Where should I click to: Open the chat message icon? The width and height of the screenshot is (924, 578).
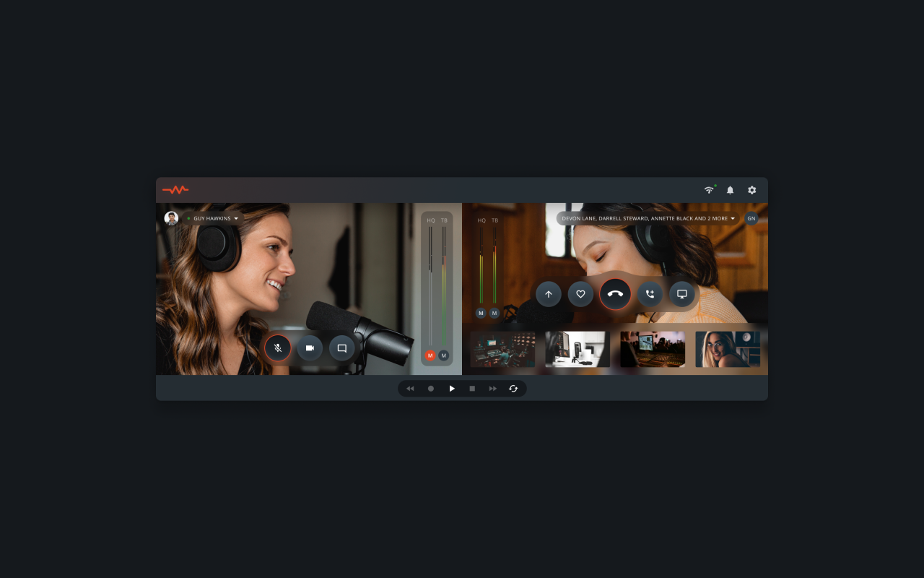pos(342,348)
